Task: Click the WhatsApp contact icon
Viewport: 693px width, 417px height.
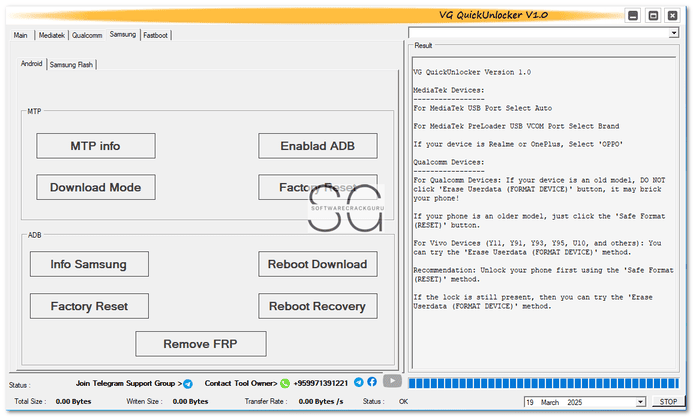Action: coord(285,383)
